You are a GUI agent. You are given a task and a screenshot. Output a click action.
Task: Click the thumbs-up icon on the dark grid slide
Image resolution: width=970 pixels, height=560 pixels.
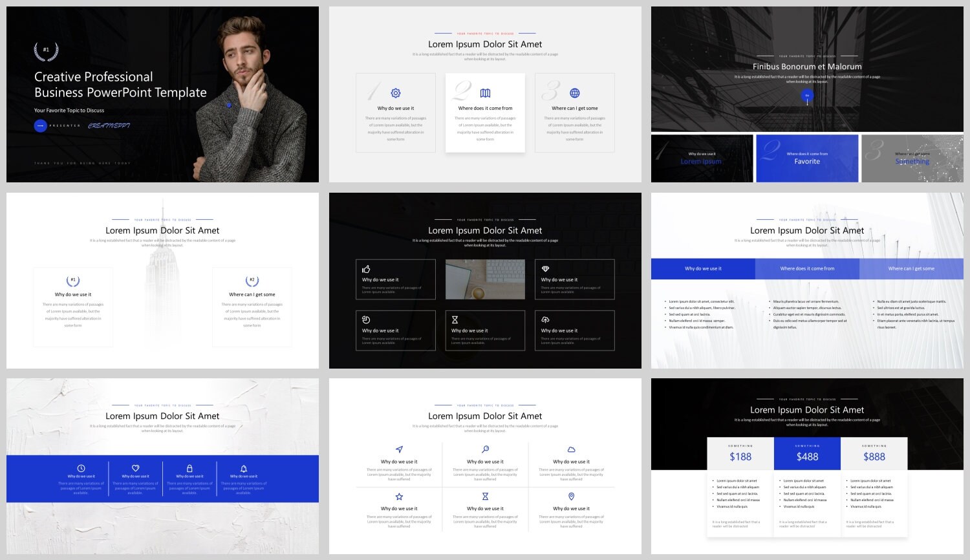[x=366, y=269]
